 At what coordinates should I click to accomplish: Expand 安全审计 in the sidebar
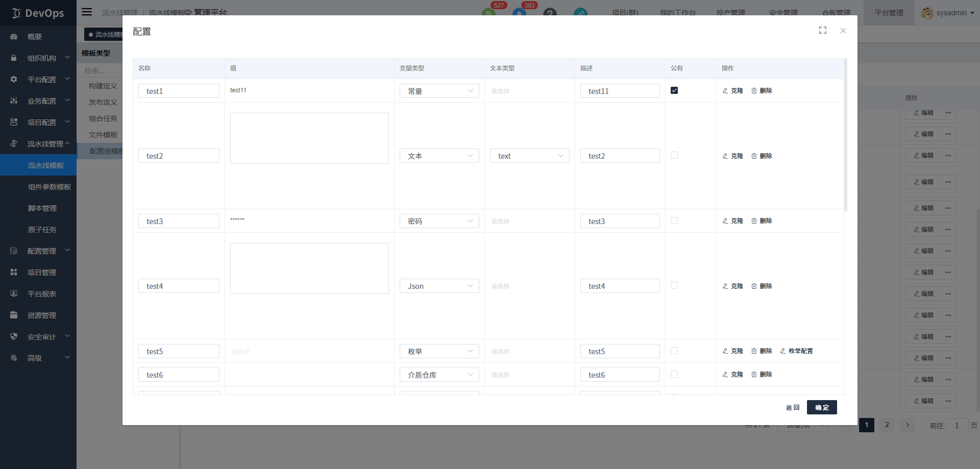(38, 337)
